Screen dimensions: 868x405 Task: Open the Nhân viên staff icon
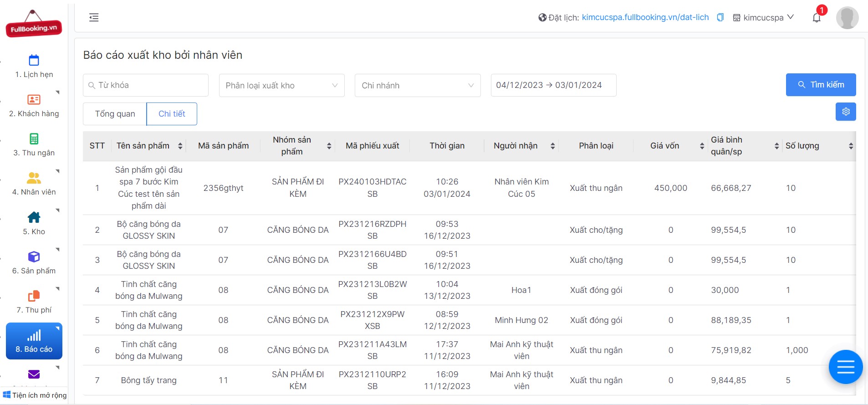tap(34, 178)
